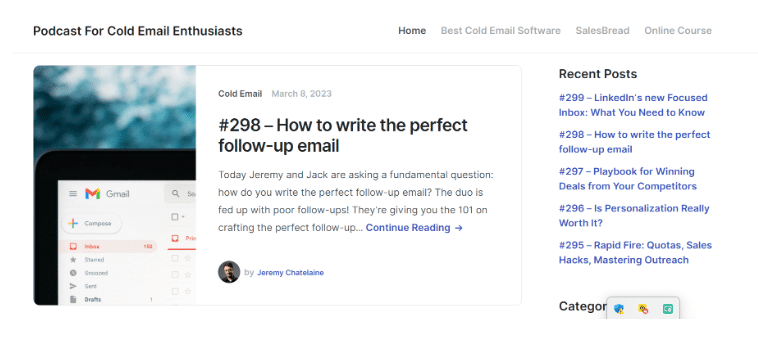The image size is (758, 363).
Task: Open recent post #296 Is Personalization Worth It
Action: tap(634, 216)
